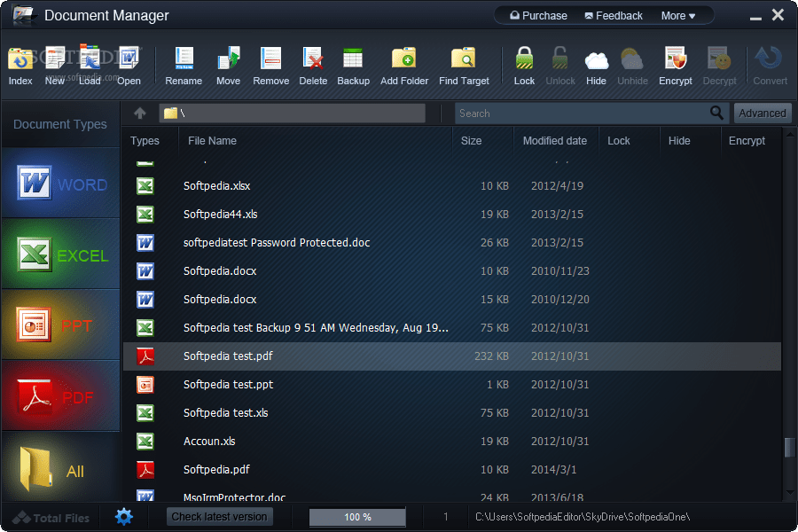The image size is (798, 532).
Task: Click the Encrypt shield icon
Action: point(676,58)
